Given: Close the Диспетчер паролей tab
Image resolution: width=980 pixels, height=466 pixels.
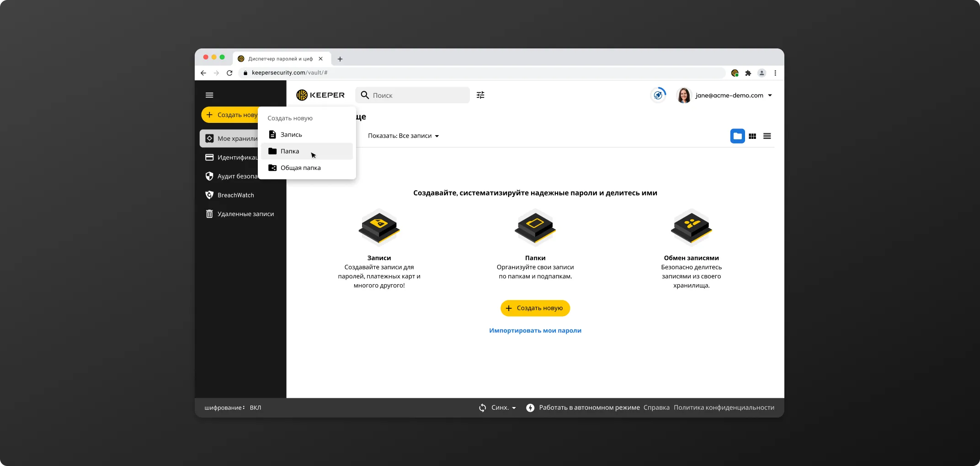Looking at the screenshot, I should pyautogui.click(x=320, y=58).
